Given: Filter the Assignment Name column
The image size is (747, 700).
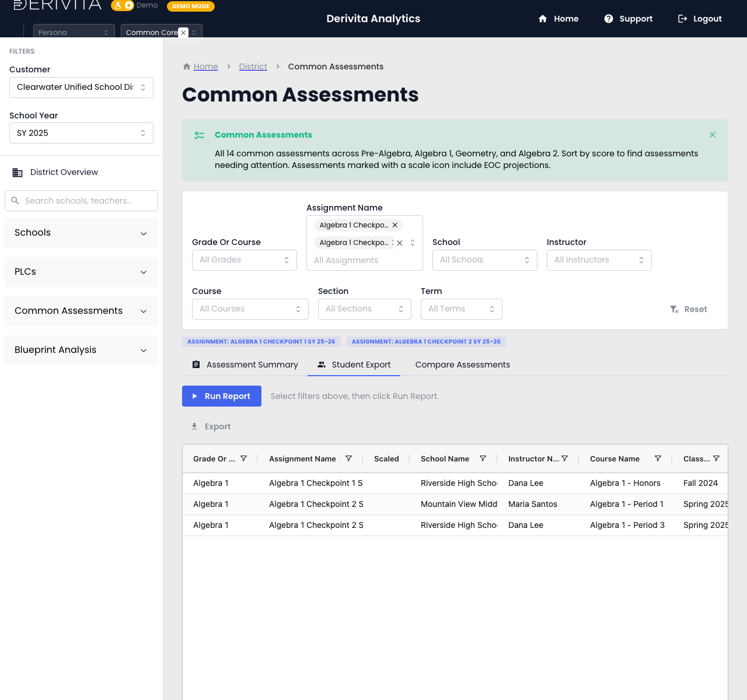Looking at the screenshot, I should tap(349, 459).
